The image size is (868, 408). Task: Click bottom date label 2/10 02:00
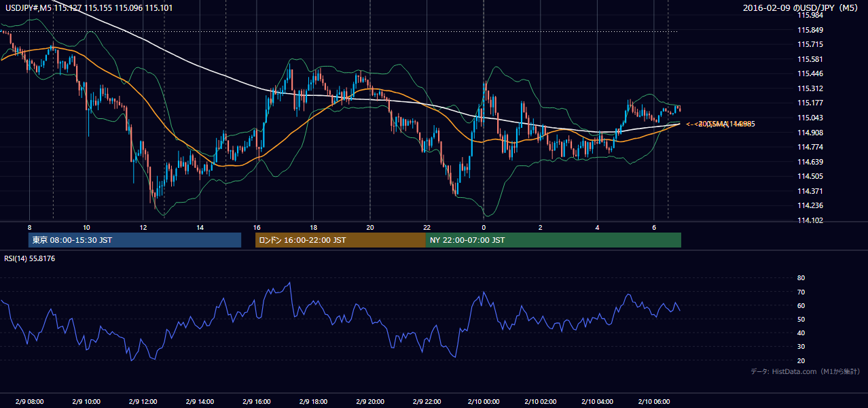[540, 402]
